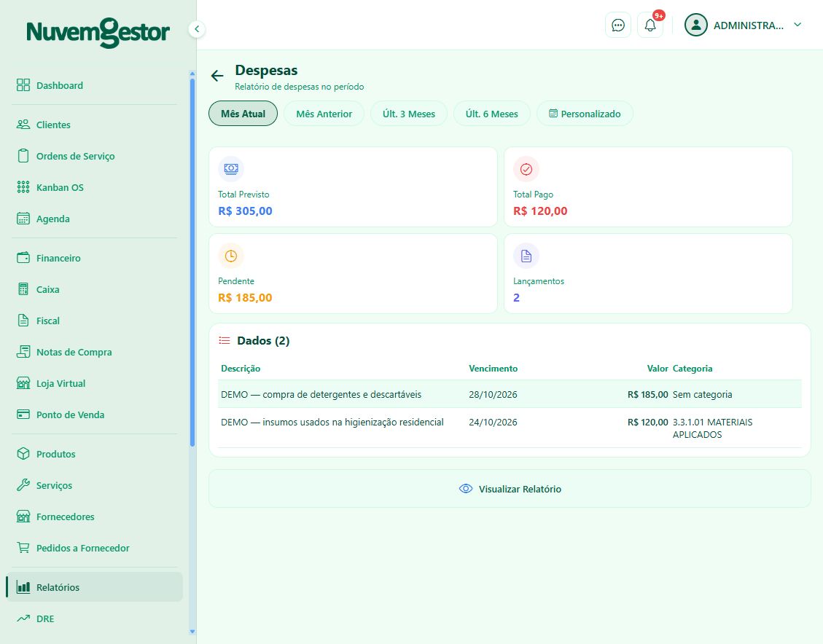Select the Fiscal document icon

[x=23, y=321]
